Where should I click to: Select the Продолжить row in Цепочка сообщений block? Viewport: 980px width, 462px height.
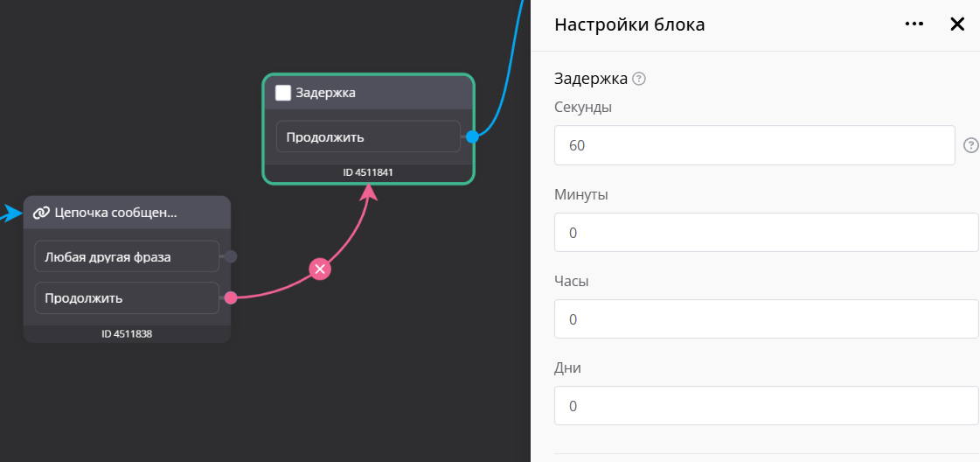(127, 297)
